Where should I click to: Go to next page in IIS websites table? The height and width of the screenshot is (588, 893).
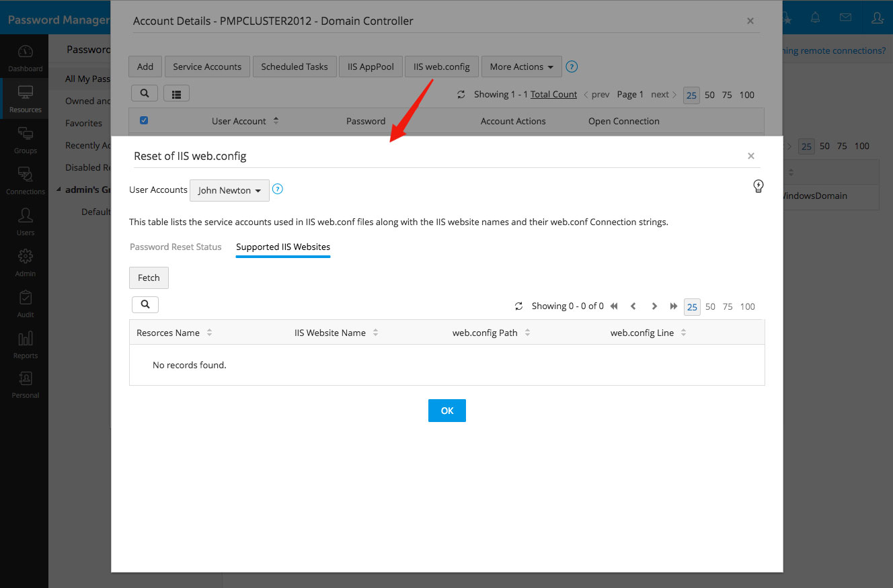(654, 306)
